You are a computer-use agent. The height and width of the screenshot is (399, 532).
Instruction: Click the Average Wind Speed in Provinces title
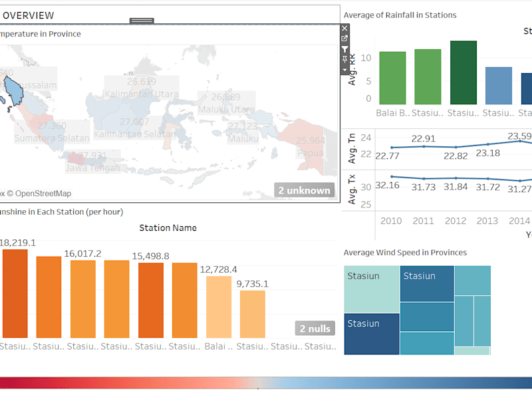tap(405, 253)
